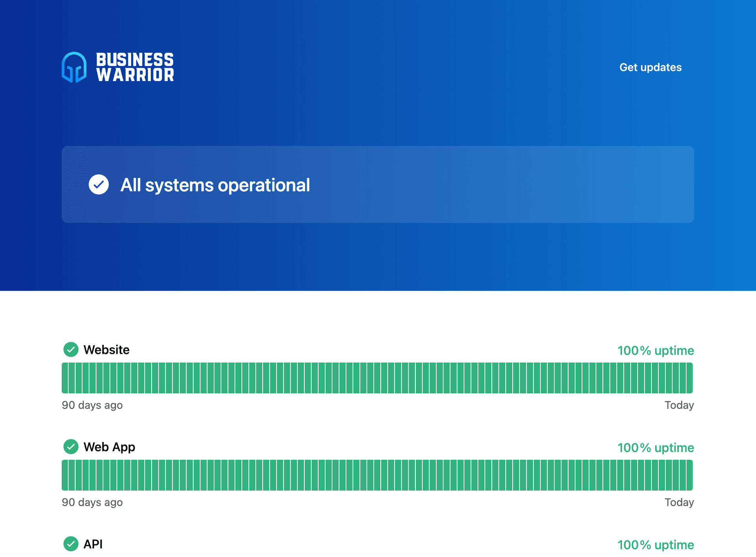The height and width of the screenshot is (557, 756).
Task: Select the Web App component label
Action: pos(109,447)
